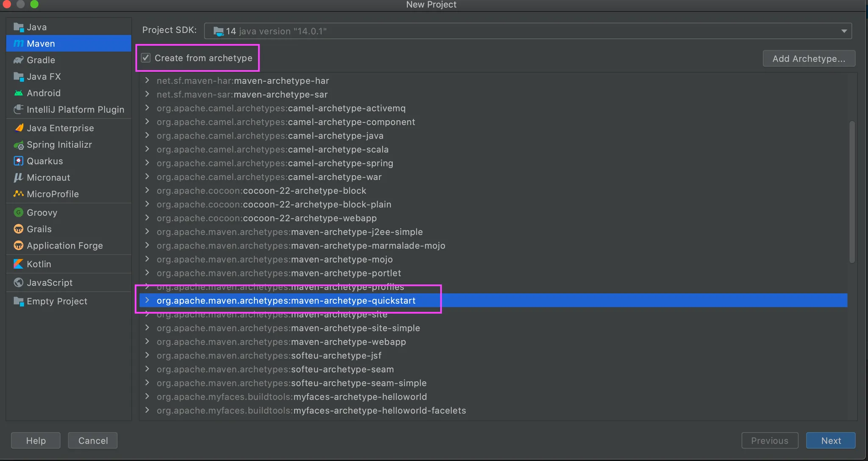The height and width of the screenshot is (461, 868).
Task: Expand the maven-archetype-quickstart node
Action: 147,300
